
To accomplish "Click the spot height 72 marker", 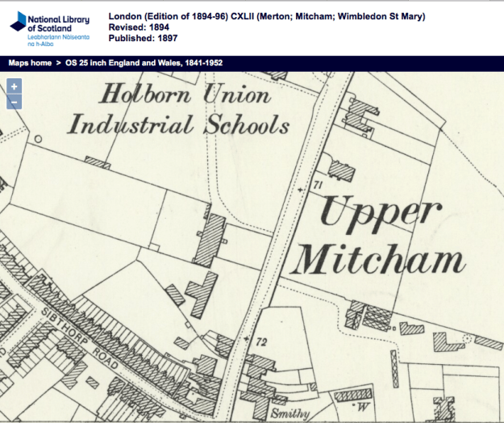I will pos(261,342).
